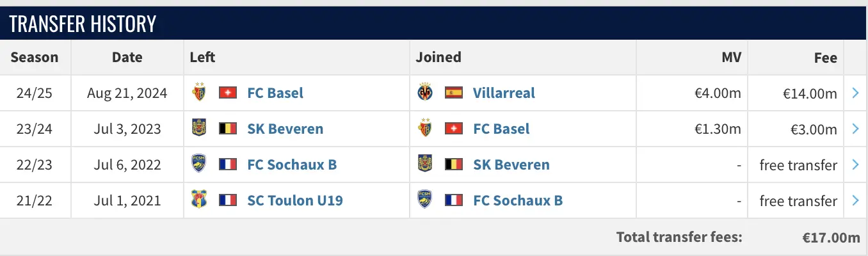Click the Switzerland flag in the 23/24 Joined column

[453, 129]
